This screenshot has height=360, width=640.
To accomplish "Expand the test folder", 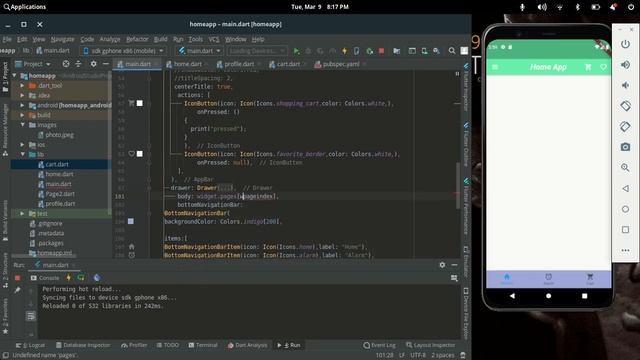I will coord(22,213).
